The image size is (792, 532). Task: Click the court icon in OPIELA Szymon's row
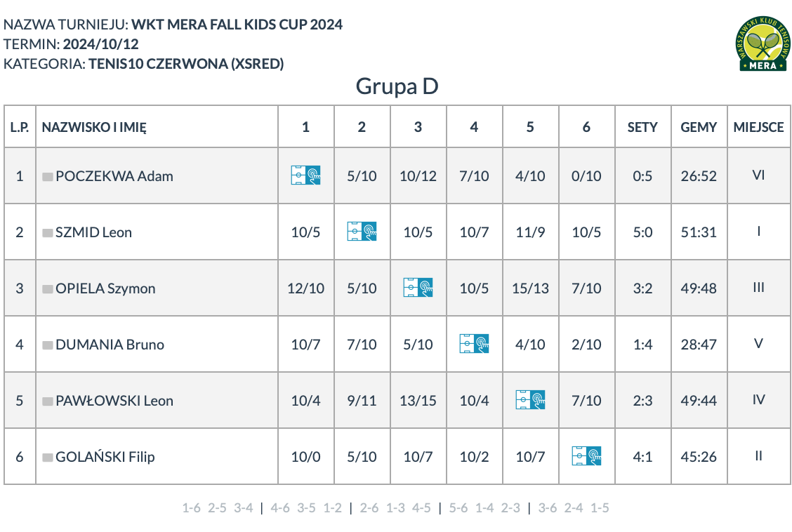click(x=418, y=287)
